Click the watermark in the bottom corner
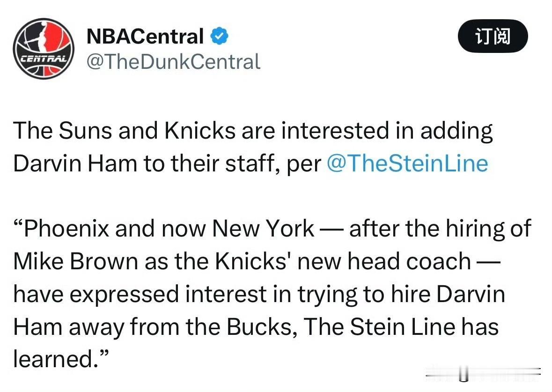This screenshot has width=552, height=392. [x=483, y=373]
